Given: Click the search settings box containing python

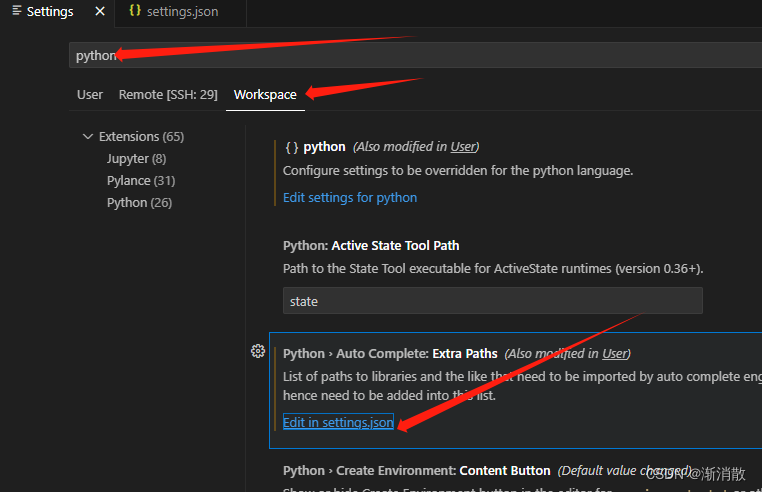Looking at the screenshot, I should [x=416, y=55].
